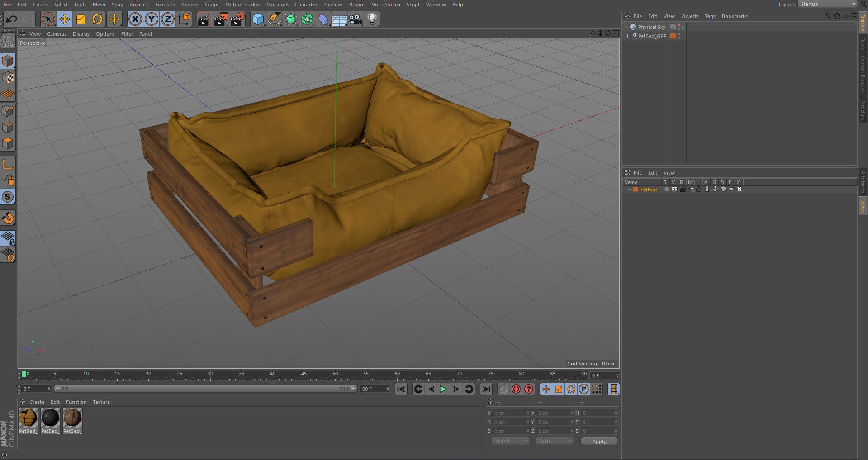Toggle the X axis lock
The image size is (868, 460).
(x=135, y=19)
